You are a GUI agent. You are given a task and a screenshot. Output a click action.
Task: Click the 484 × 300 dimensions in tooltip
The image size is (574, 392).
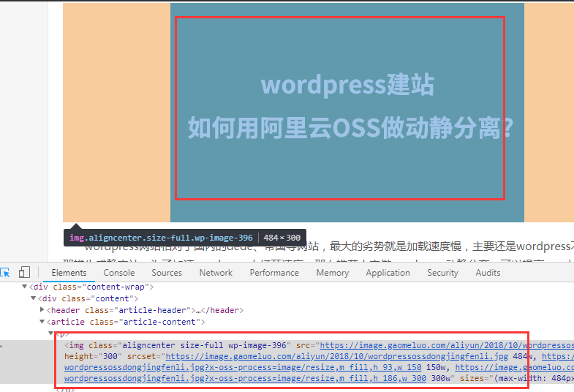pos(282,238)
